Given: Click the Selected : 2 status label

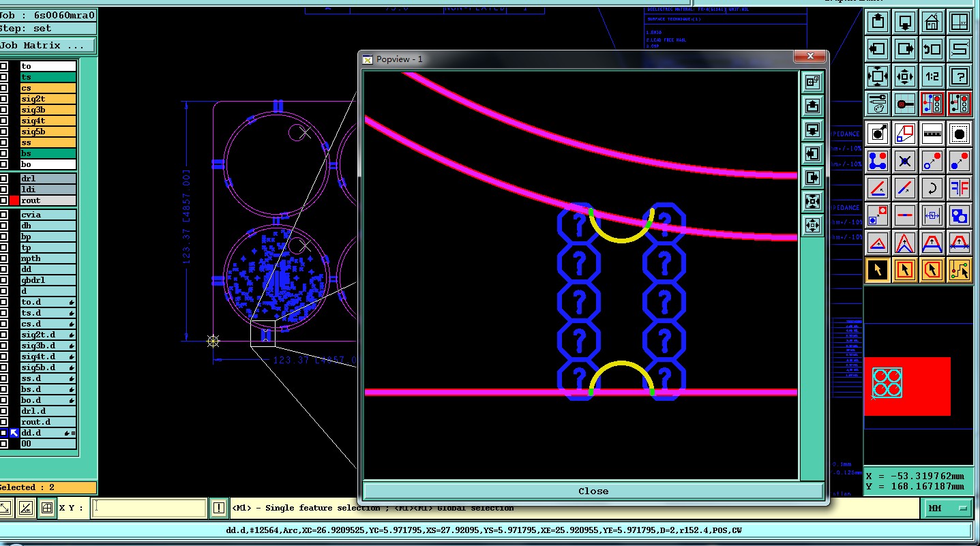Looking at the screenshot, I should [48, 487].
